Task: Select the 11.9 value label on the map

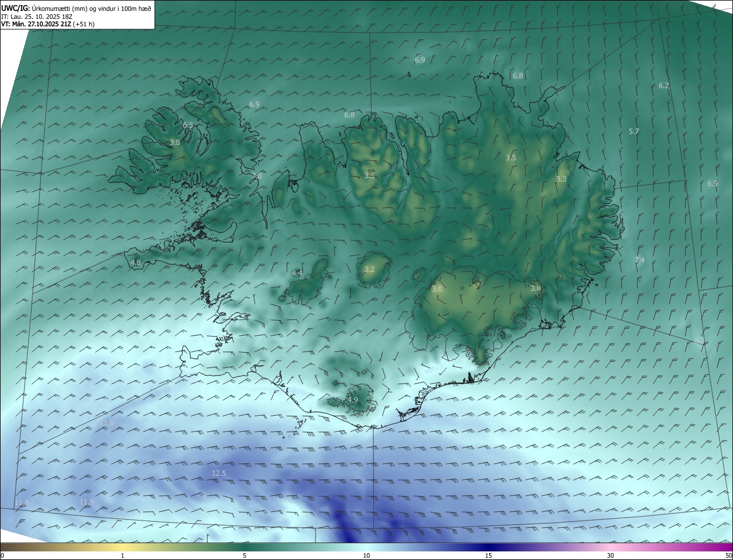Action: 86,502
